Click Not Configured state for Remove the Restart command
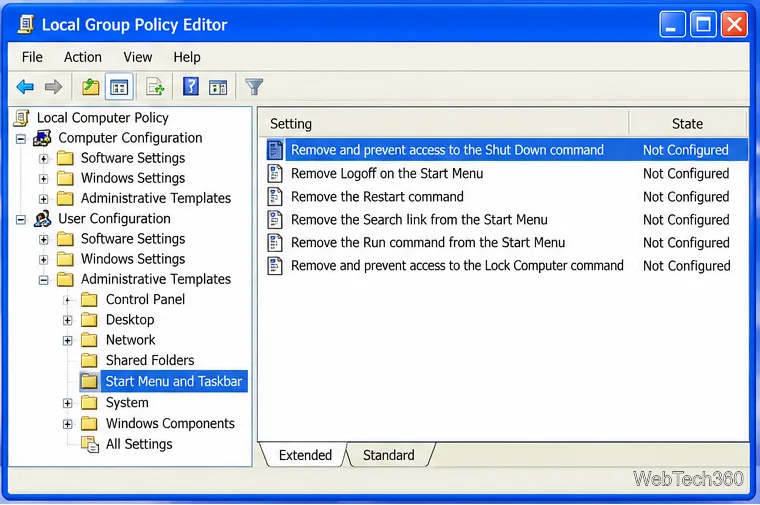The image size is (760, 505). point(686,197)
